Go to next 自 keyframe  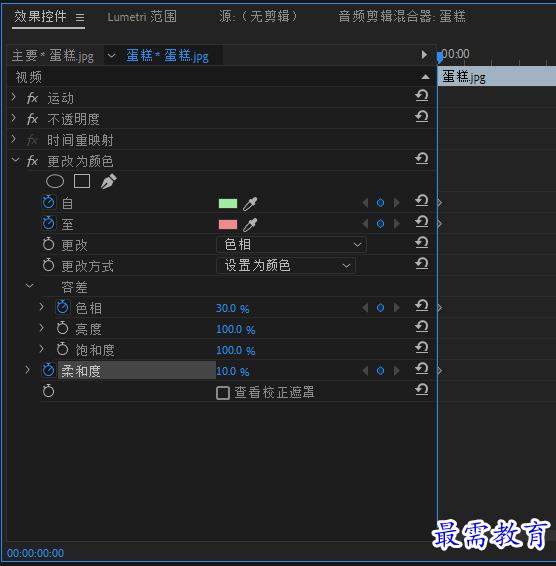[397, 203]
